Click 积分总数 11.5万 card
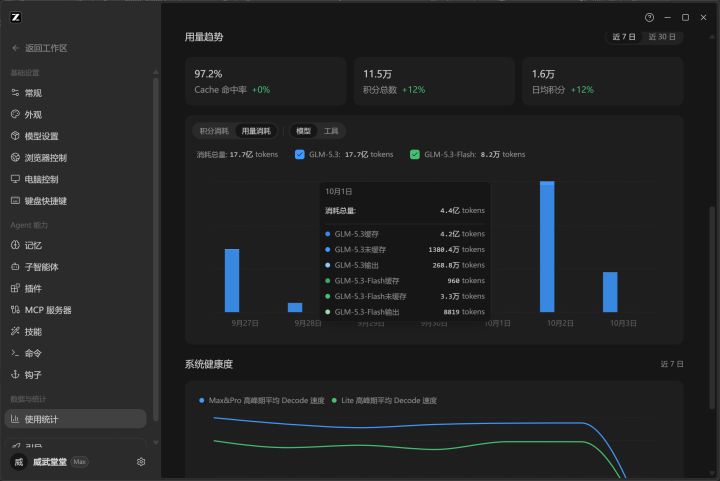Viewport: 720px width, 481px height. (x=434, y=81)
